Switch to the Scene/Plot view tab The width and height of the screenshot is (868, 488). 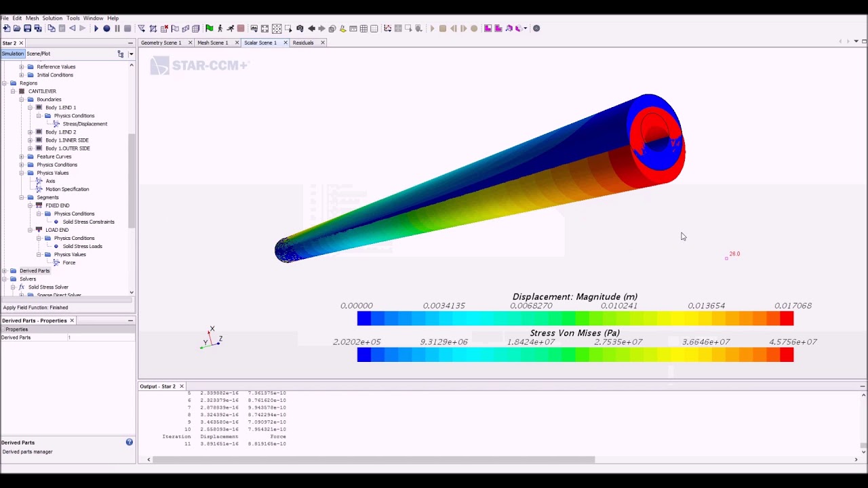coord(39,54)
